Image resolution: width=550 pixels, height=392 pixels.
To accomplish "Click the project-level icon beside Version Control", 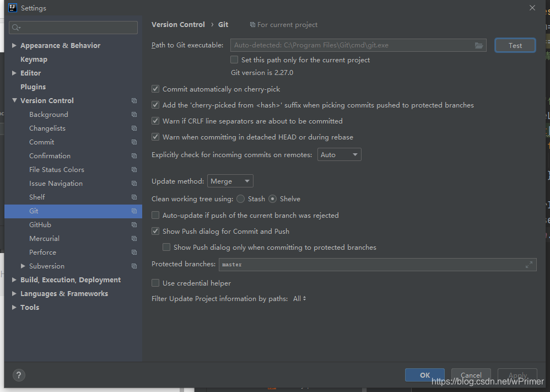I will pos(134,101).
